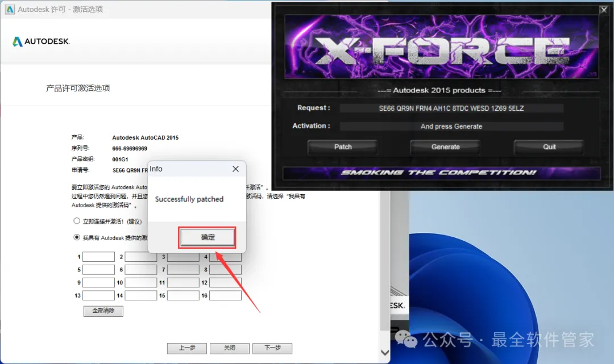
Task: Click activation code box number 5
Action: pos(99,270)
